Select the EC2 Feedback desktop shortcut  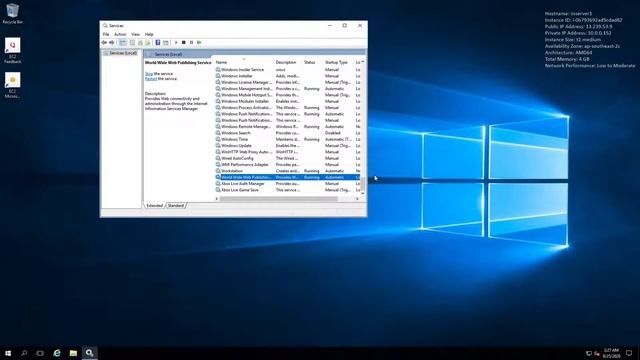tap(13, 51)
